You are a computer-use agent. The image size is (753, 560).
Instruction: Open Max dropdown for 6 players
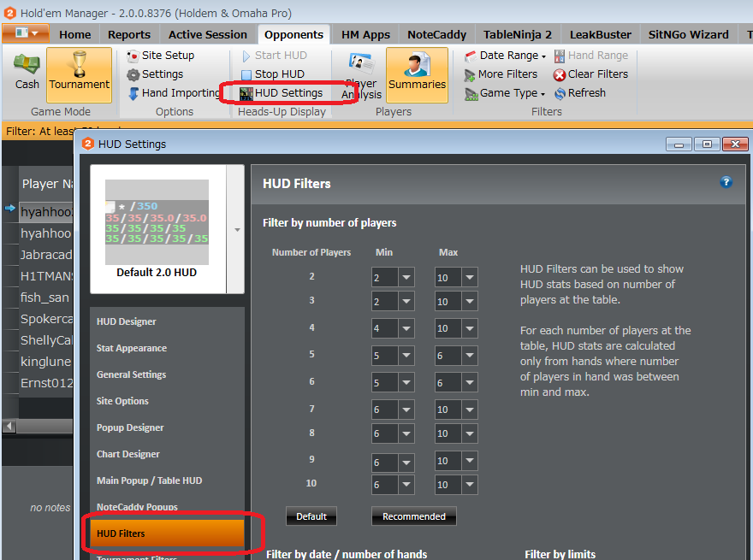point(469,382)
